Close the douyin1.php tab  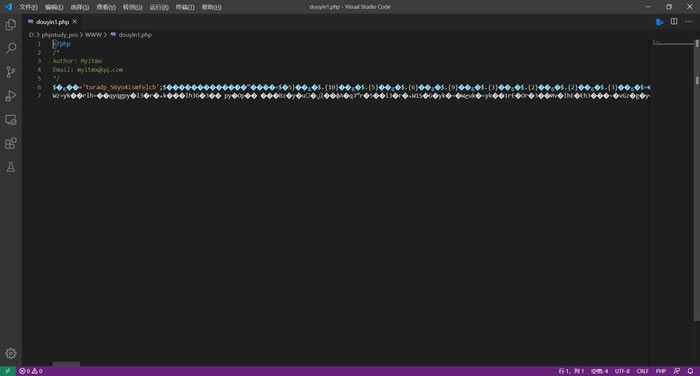click(x=75, y=21)
